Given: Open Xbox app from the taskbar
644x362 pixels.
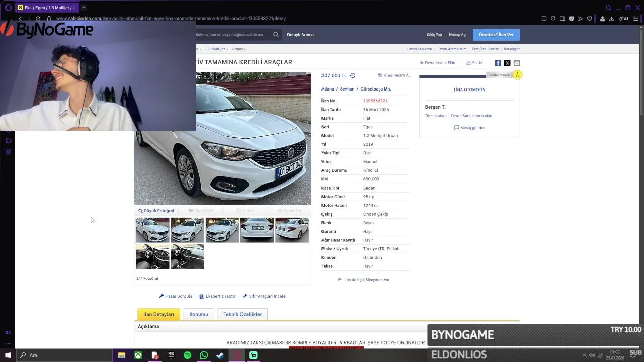Looking at the screenshot, I should pyautogui.click(x=138, y=355).
